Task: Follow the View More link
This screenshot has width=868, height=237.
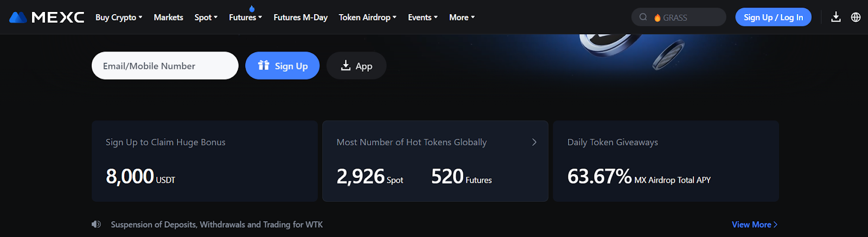Action: click(x=754, y=225)
